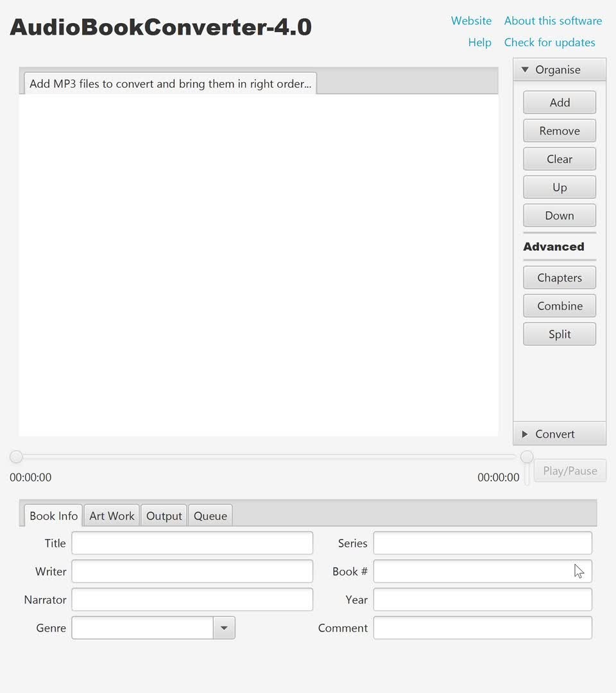The height and width of the screenshot is (693, 616).
Task: Focus the Title input field
Action: (192, 543)
